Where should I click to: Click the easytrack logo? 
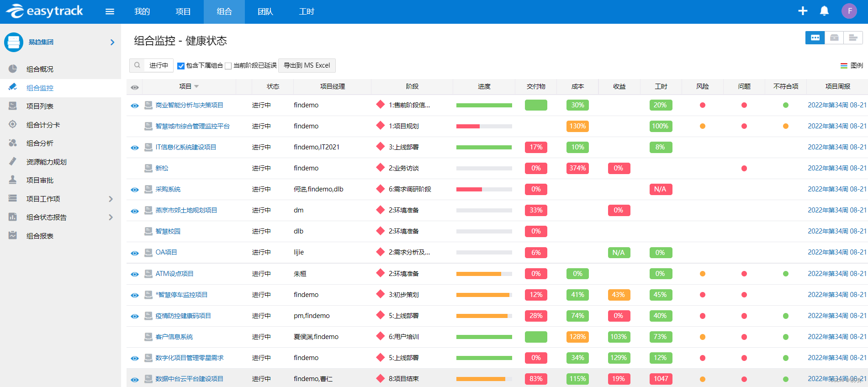pyautogui.click(x=44, y=11)
